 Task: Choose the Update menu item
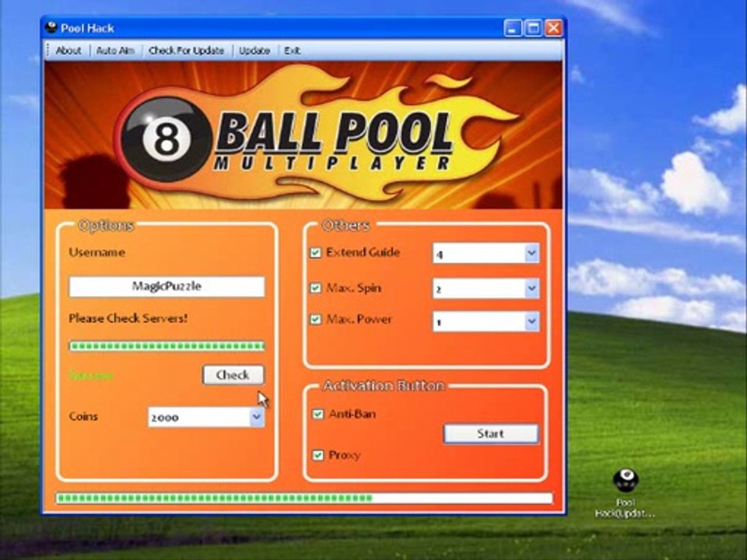click(254, 51)
